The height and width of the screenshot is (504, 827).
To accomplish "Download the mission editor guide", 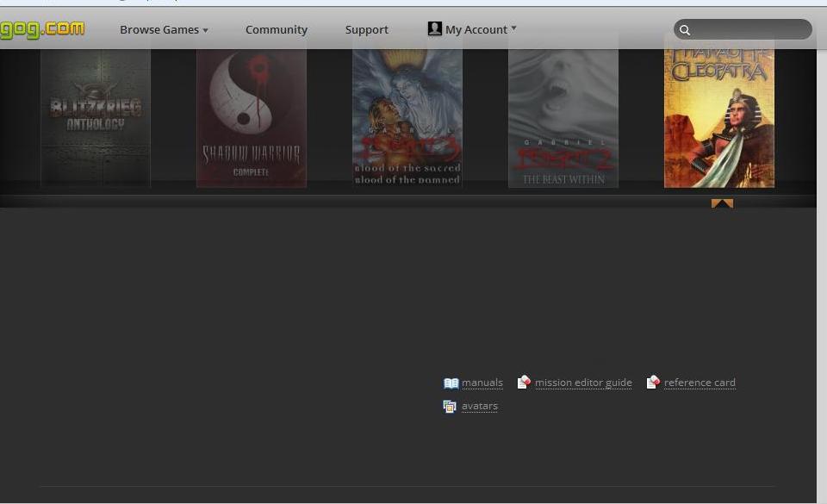I will pos(583,383).
